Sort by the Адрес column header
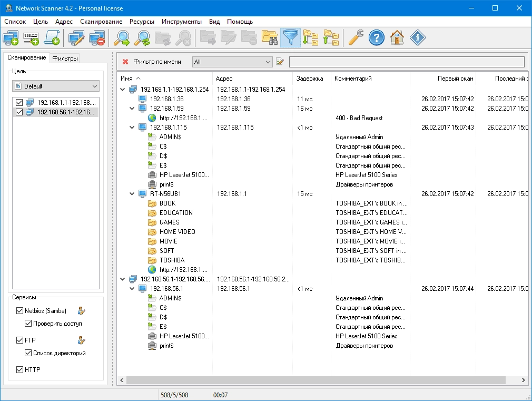Screen dimensions: 532x401 point(252,79)
